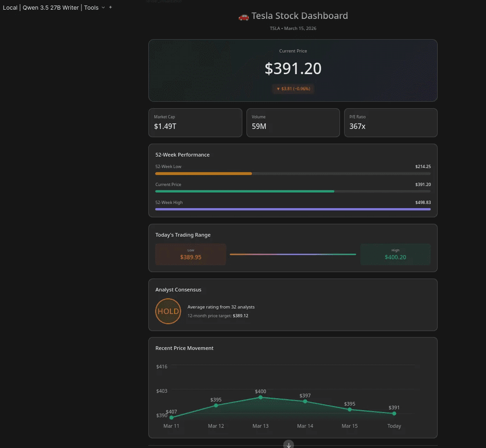Click the price change badge ▼ $3.81 (−0.96%)
Image resolution: width=486 pixels, height=448 pixels.
(293, 88)
